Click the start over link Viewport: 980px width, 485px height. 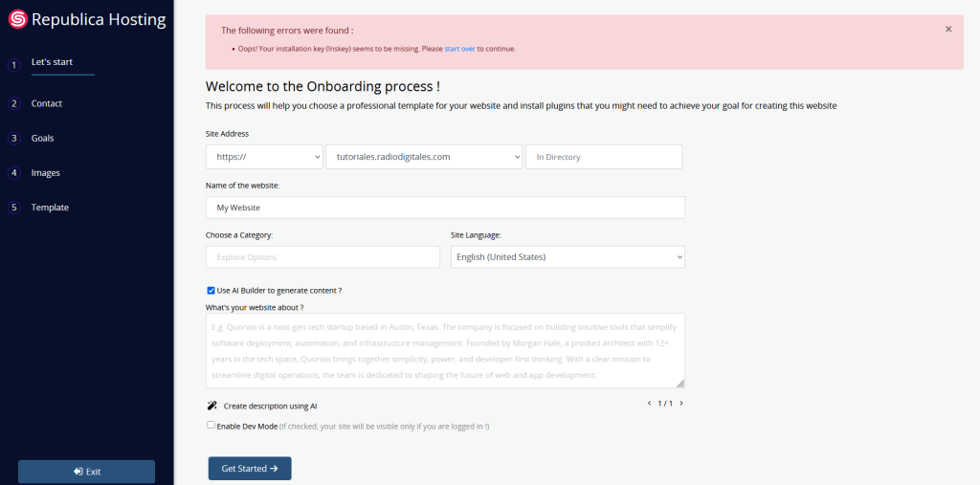(x=459, y=49)
